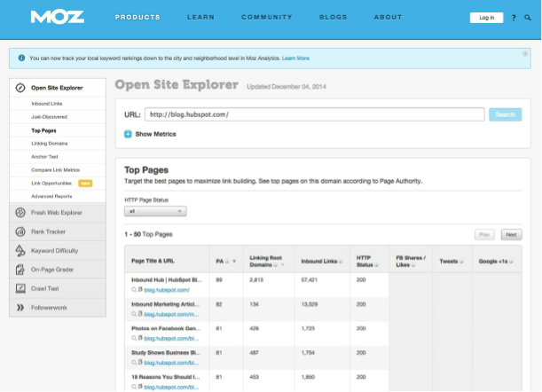Viewport: 542px width, 392px height.
Task: Click into the URL input field
Action: click(315, 114)
